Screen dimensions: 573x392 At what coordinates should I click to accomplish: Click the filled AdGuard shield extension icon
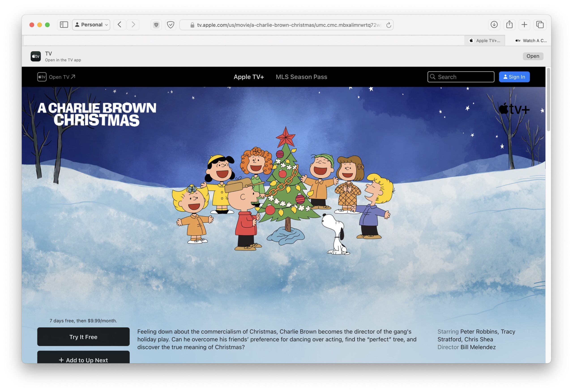click(x=156, y=25)
